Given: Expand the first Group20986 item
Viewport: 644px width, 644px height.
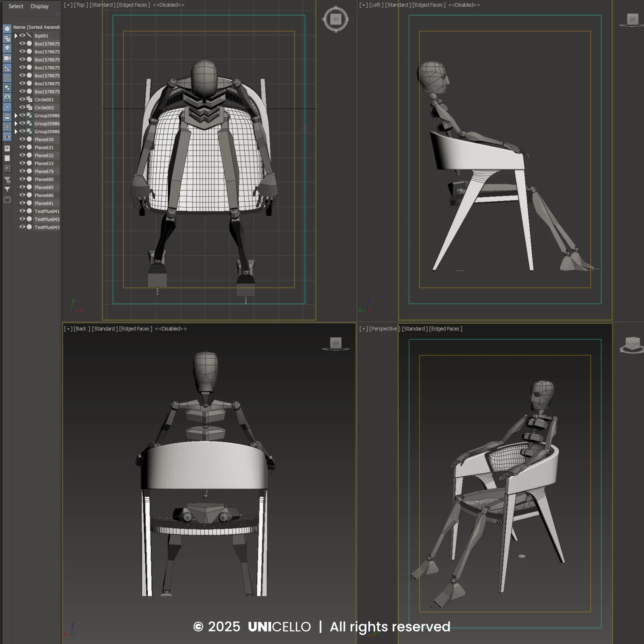Looking at the screenshot, I should pos(16,116).
